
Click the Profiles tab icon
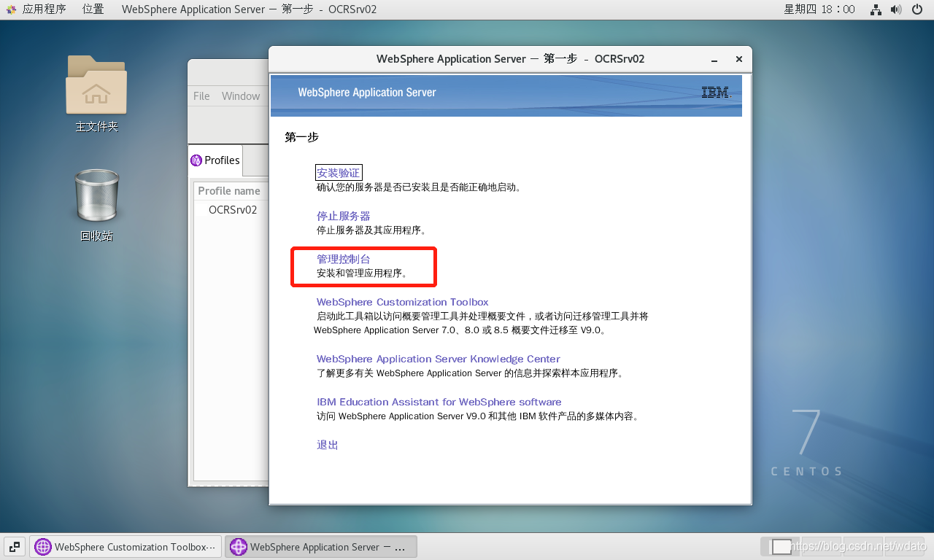(x=196, y=160)
